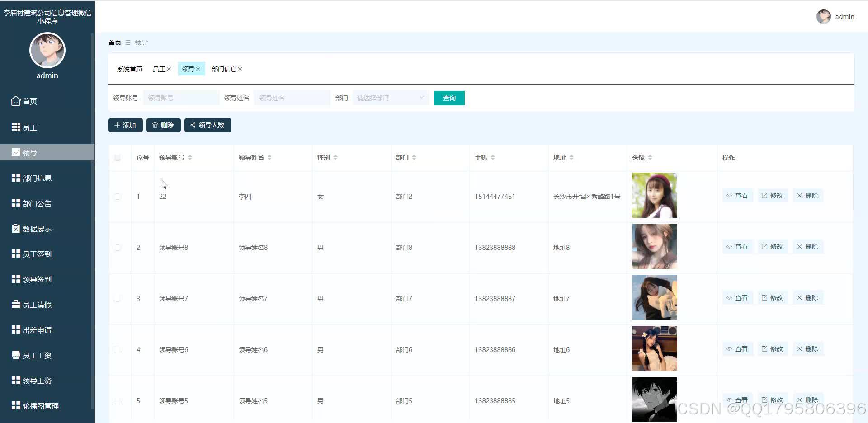This screenshot has height=423, width=868.
Task: Delete the 领导姓名6 row
Action: pos(808,349)
